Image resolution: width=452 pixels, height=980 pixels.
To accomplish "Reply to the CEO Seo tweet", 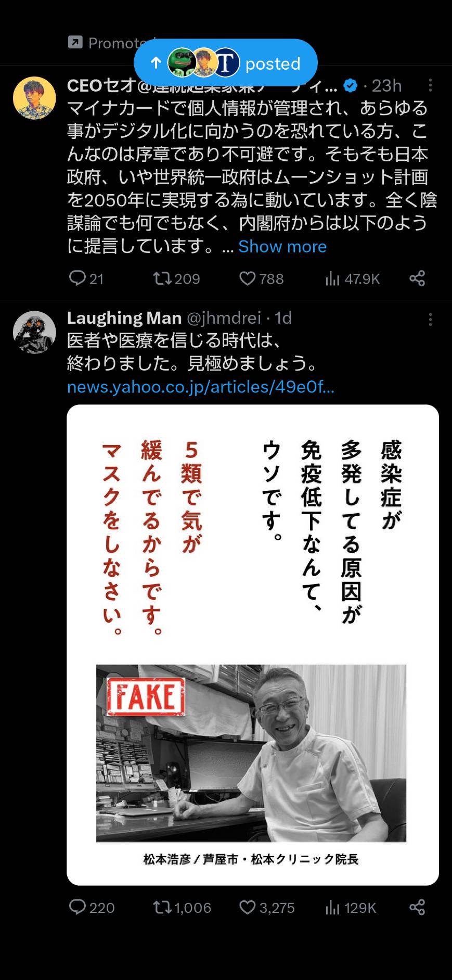I will [86, 278].
